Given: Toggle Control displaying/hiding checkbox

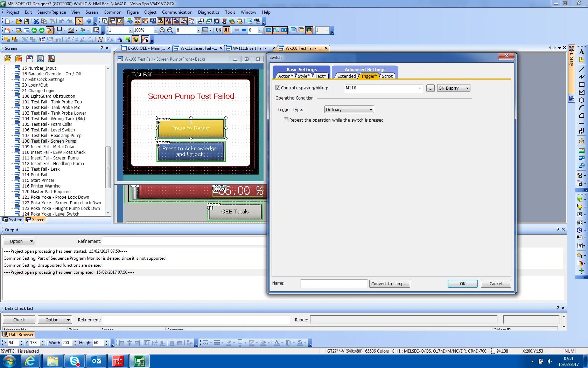Looking at the screenshot, I should pyautogui.click(x=278, y=88).
